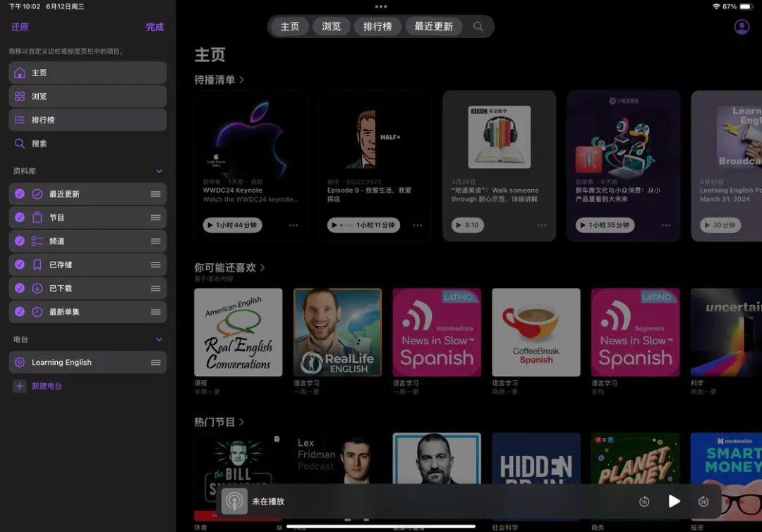Open the user account profile icon

tap(742, 27)
